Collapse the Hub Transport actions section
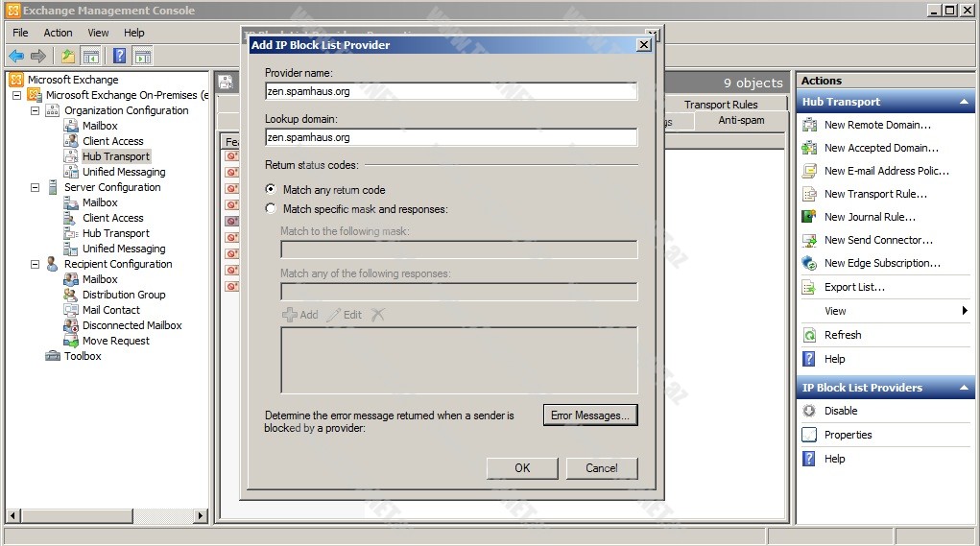980x546 pixels. click(964, 102)
